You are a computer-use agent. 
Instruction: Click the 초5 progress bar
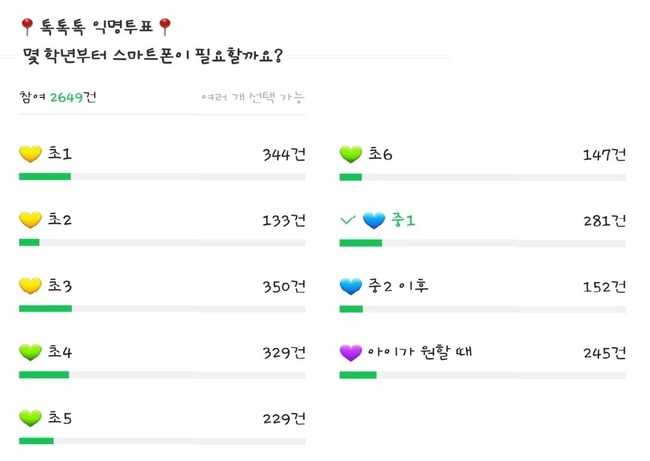pyautogui.click(x=162, y=441)
